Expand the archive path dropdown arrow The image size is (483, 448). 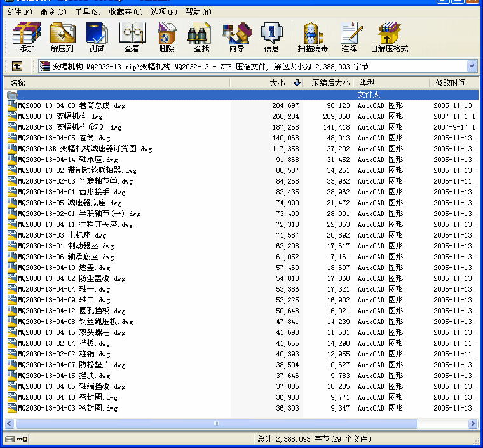(x=472, y=66)
